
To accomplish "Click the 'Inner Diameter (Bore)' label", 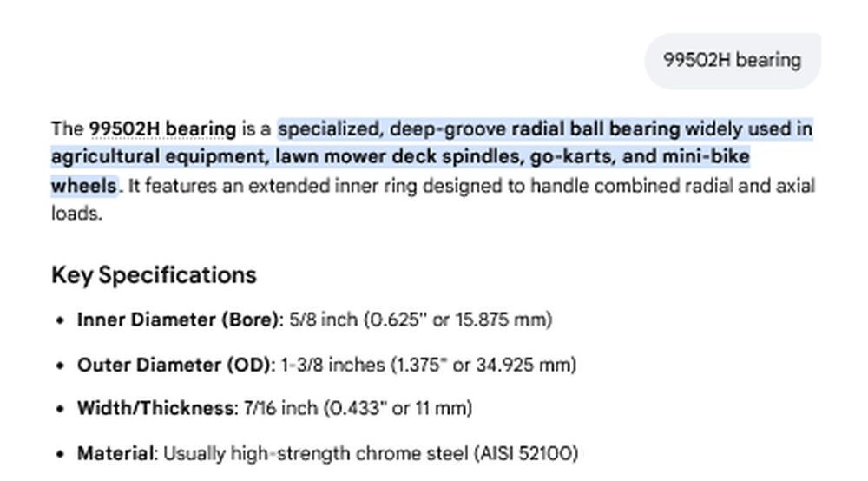I will tap(178, 320).
